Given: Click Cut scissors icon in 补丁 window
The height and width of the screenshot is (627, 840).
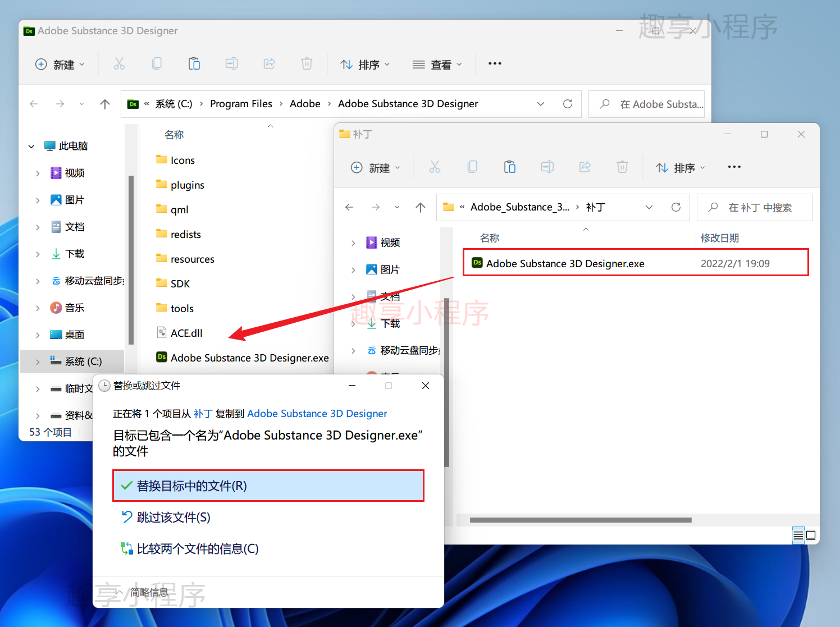Looking at the screenshot, I should (x=435, y=167).
